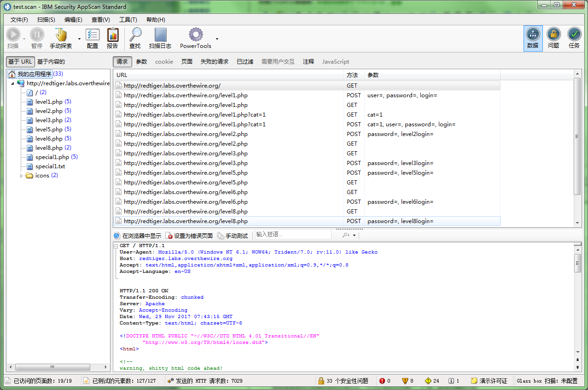Open the 查看(V) menu

click(101, 20)
